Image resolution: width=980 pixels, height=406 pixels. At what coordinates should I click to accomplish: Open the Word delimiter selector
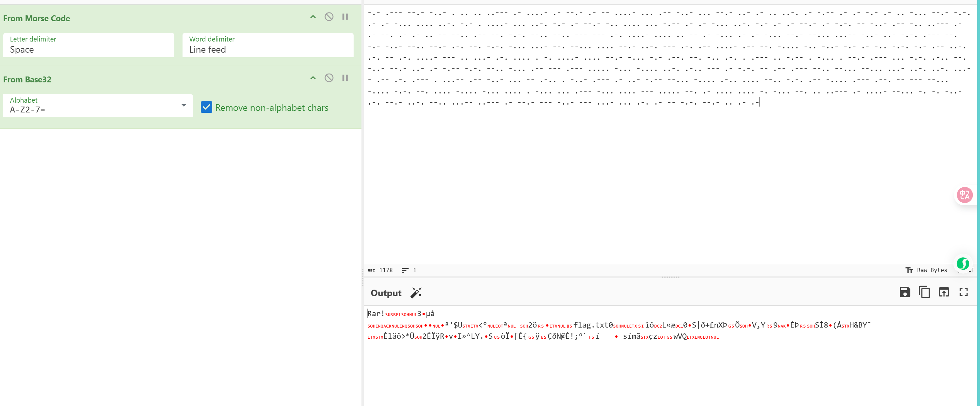point(268,45)
